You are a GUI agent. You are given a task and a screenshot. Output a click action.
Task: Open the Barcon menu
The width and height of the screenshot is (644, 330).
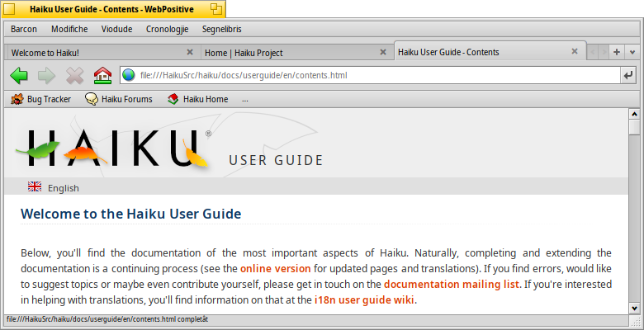[24, 29]
